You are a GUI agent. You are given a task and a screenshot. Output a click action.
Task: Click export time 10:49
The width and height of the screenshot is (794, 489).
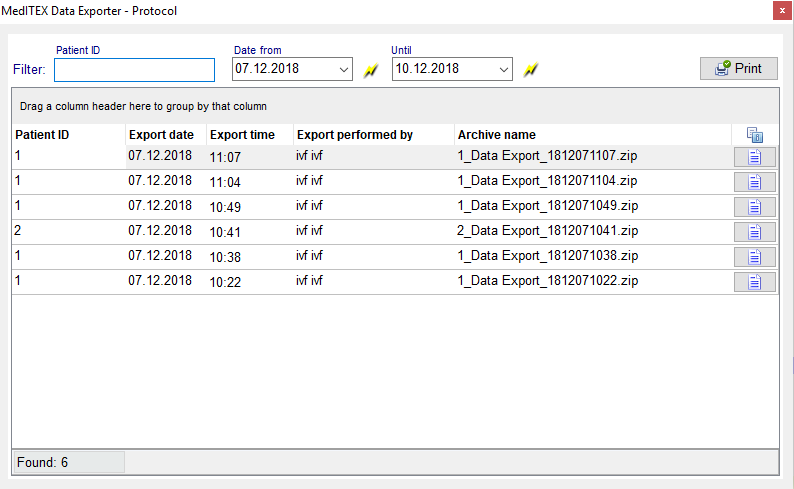[225, 207]
